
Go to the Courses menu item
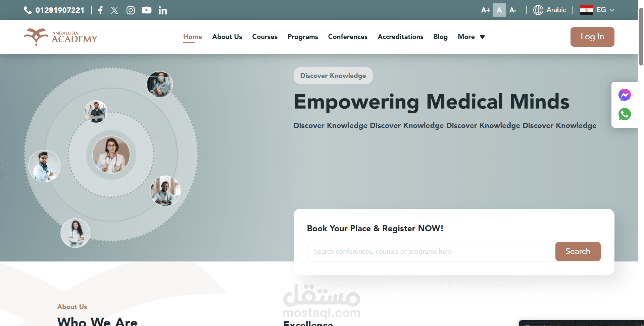265,37
